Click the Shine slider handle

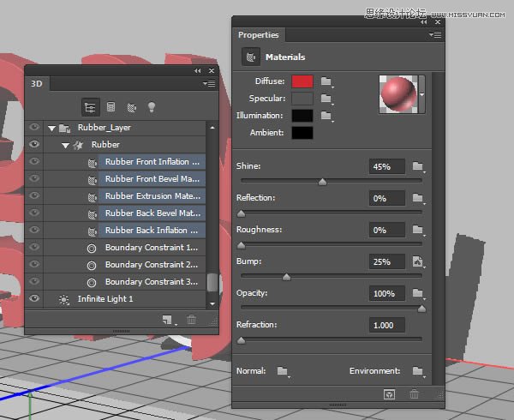[323, 182]
